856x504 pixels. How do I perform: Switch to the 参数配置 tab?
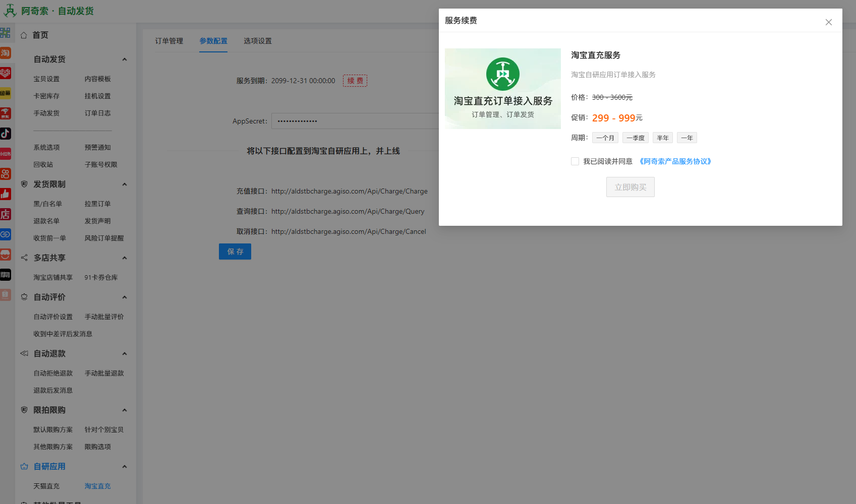click(x=213, y=41)
